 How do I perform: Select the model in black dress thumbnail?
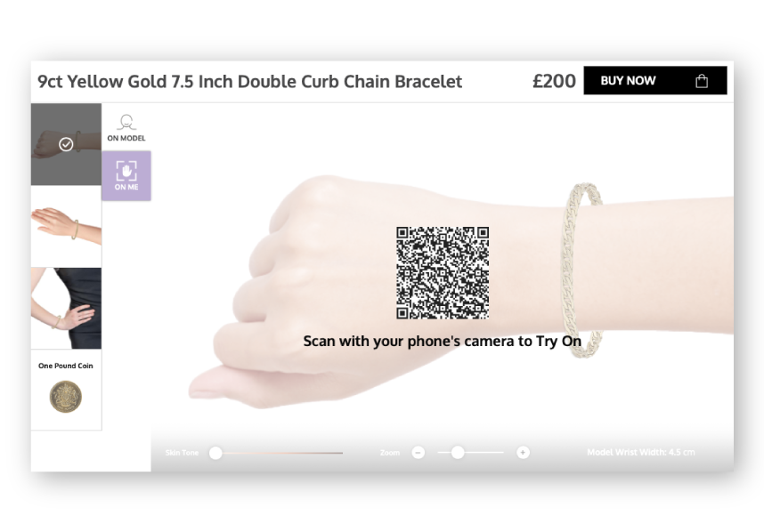pos(66,308)
